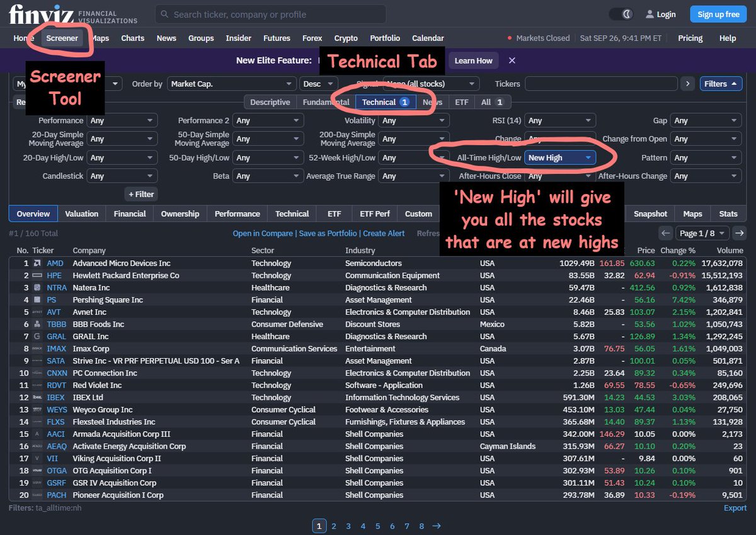Switch to the ETF filter tab
The image size is (756, 535).
click(x=462, y=102)
